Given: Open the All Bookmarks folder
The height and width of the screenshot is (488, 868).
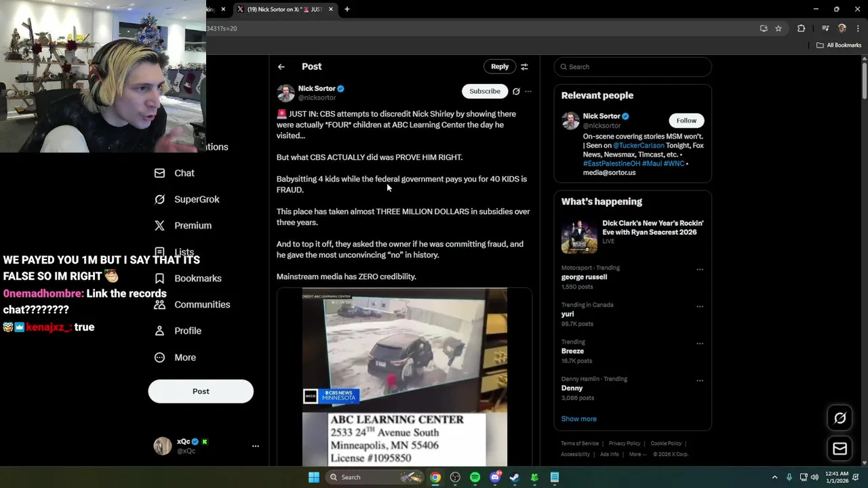Looking at the screenshot, I should point(839,45).
